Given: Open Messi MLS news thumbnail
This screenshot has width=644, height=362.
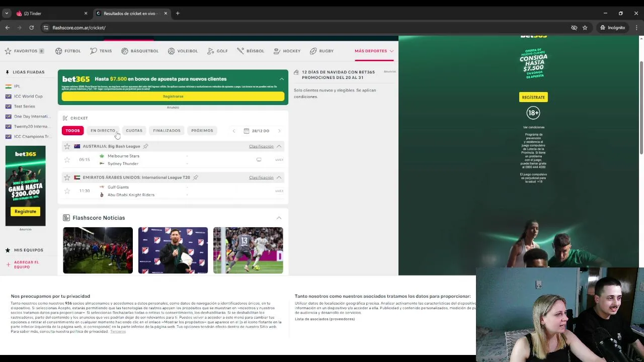Looking at the screenshot, I should [173, 250].
